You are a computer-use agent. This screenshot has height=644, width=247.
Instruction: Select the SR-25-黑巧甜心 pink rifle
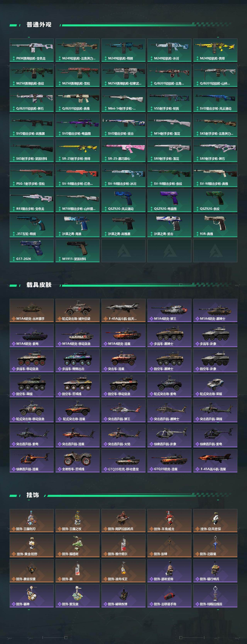123,151
